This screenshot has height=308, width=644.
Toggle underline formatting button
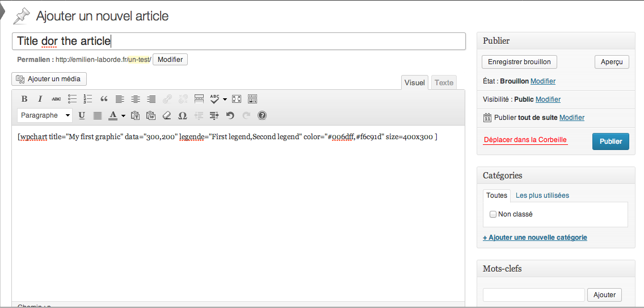pos(82,115)
